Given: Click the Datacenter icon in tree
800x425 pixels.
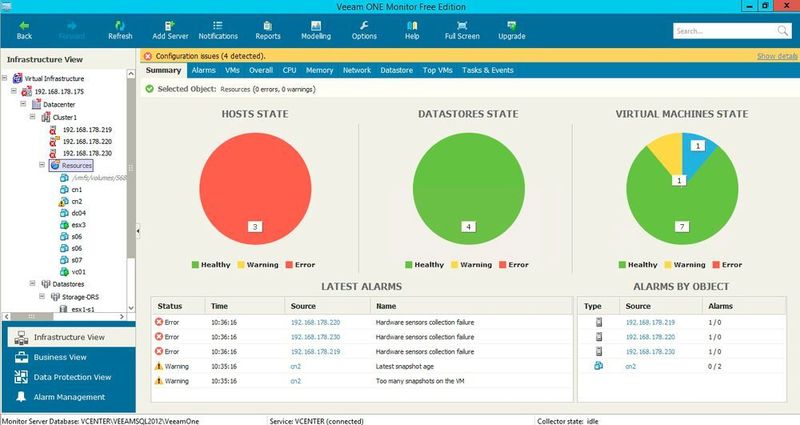Looking at the screenshot, I should tap(36, 104).
